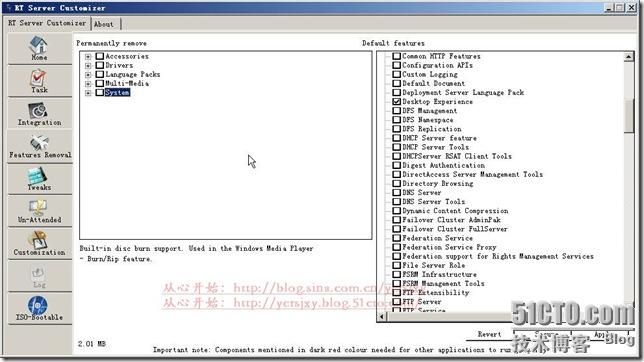This screenshot has height=362, width=644.
Task: Expand the Language Packs node
Action: click(x=88, y=74)
